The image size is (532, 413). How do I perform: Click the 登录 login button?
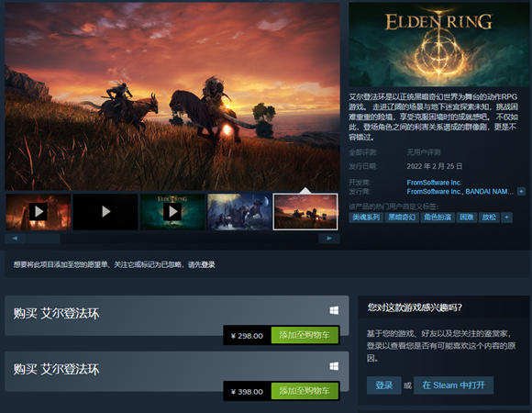point(383,385)
